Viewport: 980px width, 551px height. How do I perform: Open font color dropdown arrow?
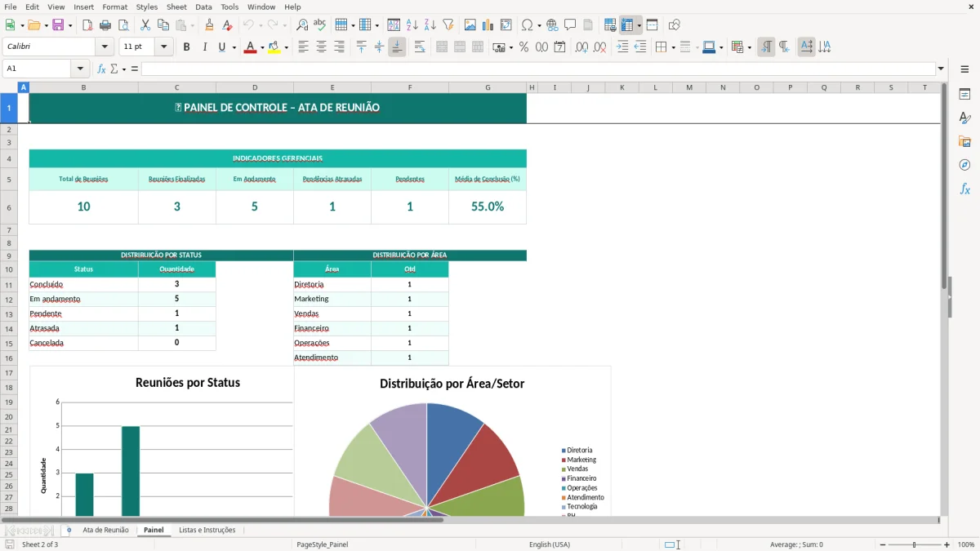coord(262,47)
